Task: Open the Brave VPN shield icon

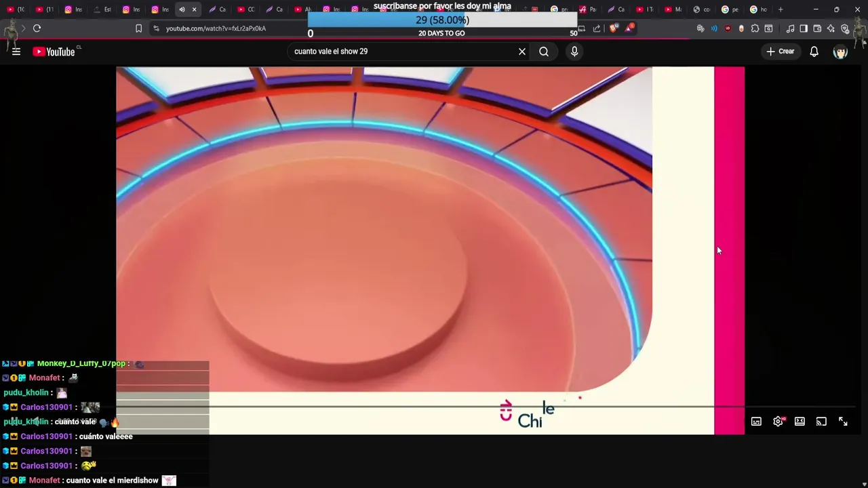Action: 845,28
